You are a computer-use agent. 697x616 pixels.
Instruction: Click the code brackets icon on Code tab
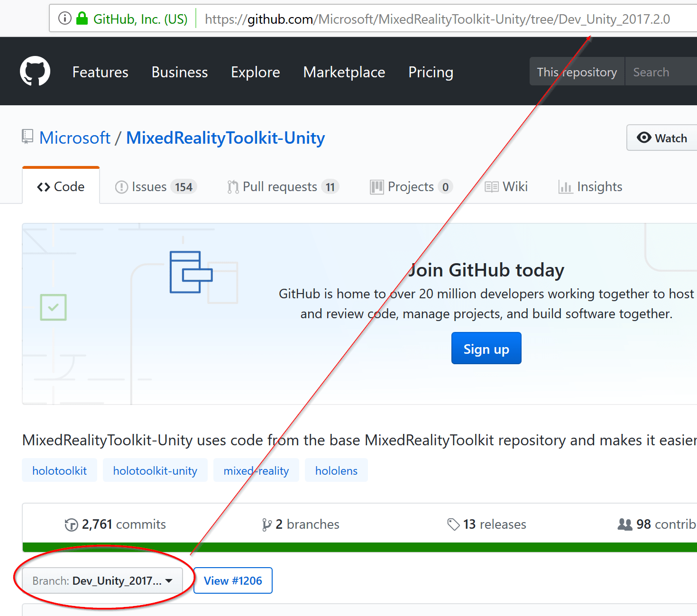pos(44,187)
